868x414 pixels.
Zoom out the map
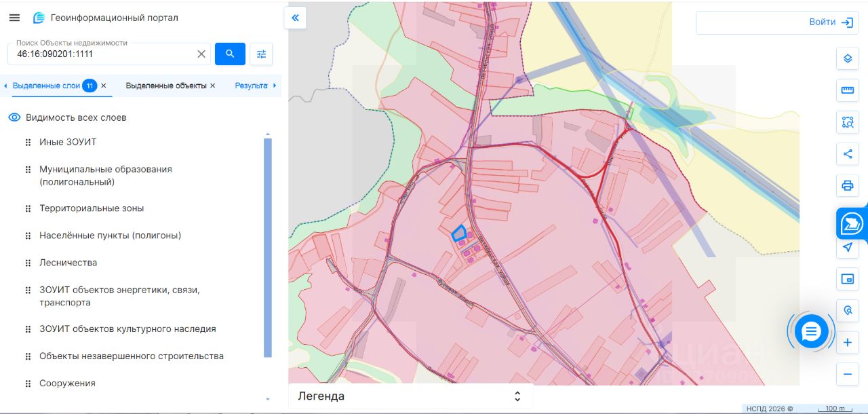click(847, 374)
